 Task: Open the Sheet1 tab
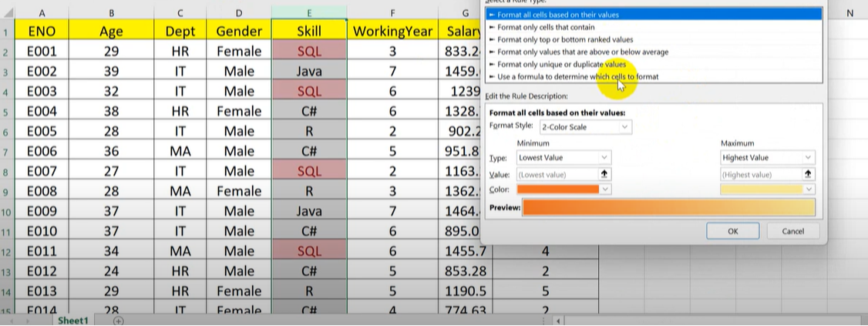tap(74, 321)
